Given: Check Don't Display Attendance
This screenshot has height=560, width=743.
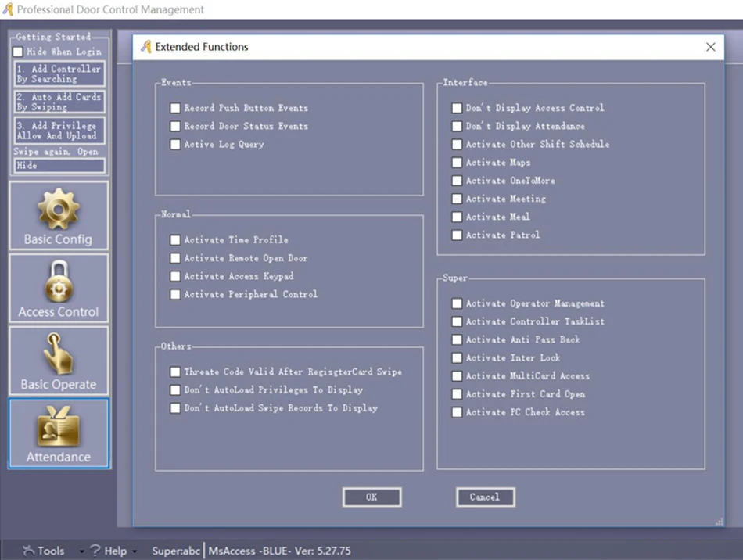Looking at the screenshot, I should (457, 126).
